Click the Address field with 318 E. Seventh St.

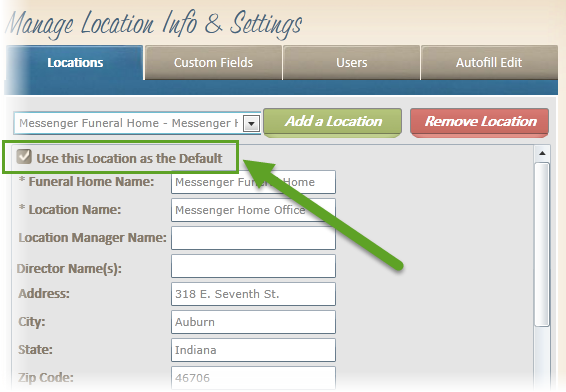(x=253, y=294)
